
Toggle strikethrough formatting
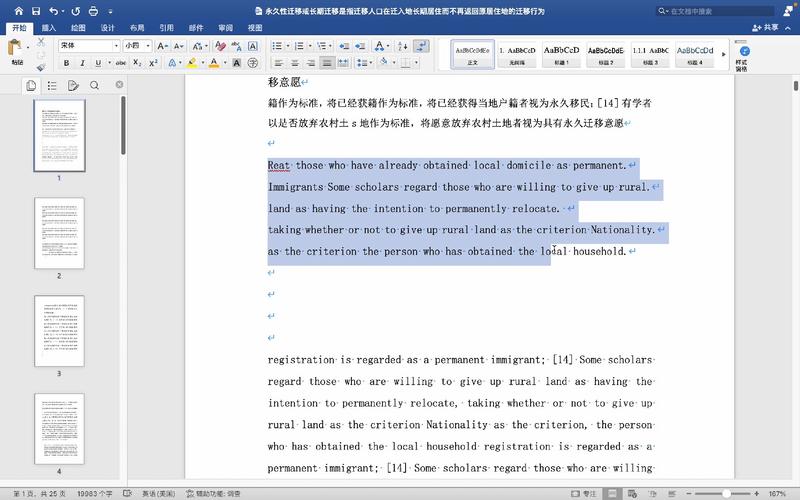(x=120, y=63)
